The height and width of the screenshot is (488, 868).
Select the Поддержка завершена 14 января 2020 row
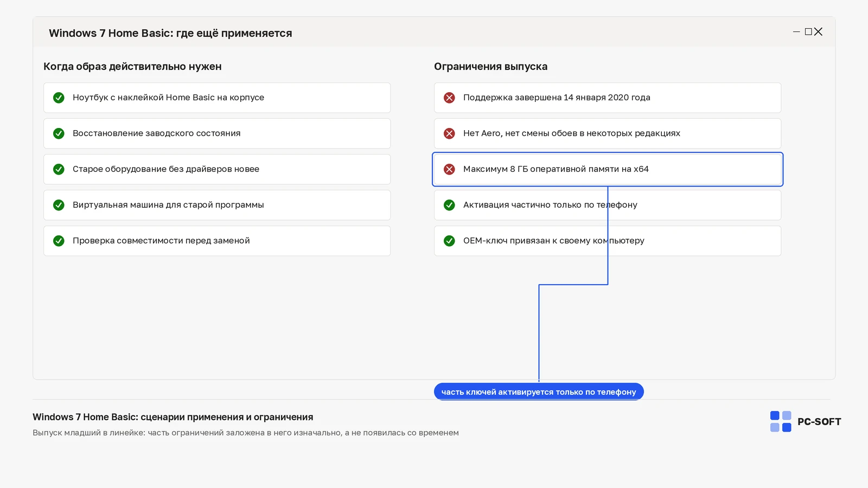tap(608, 98)
